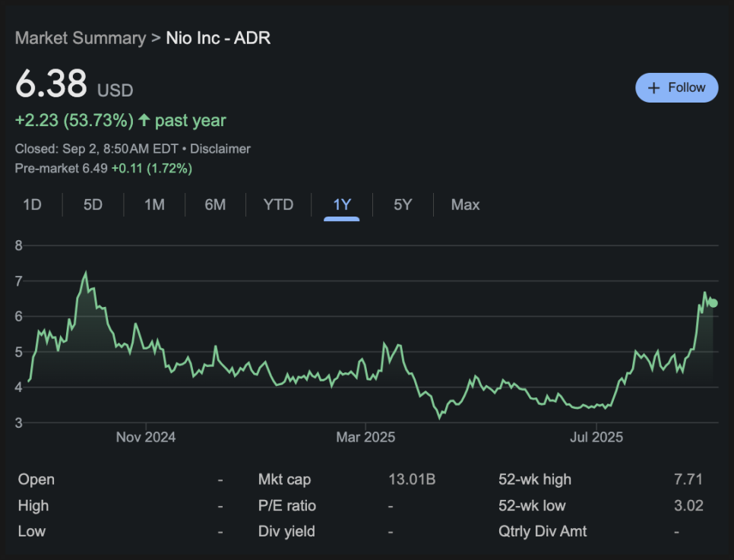Image resolution: width=734 pixels, height=560 pixels.
Task: Click the Pre-market 6.49 text
Action: click(62, 169)
